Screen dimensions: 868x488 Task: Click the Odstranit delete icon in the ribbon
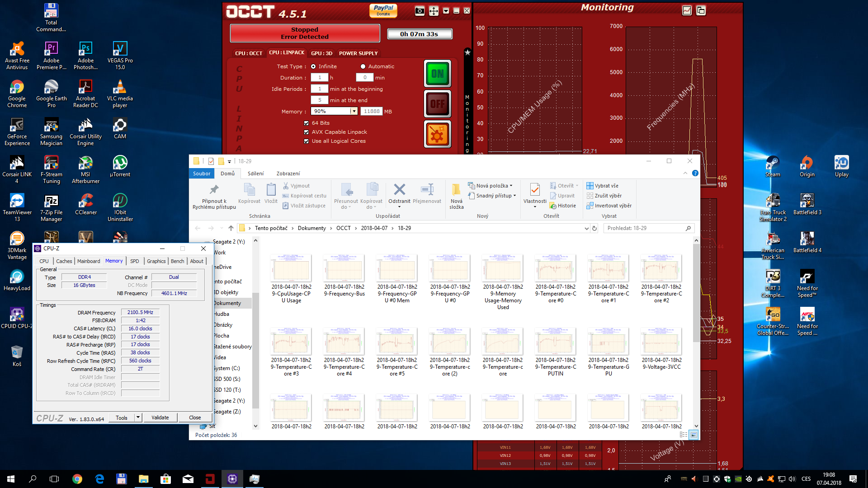399,190
